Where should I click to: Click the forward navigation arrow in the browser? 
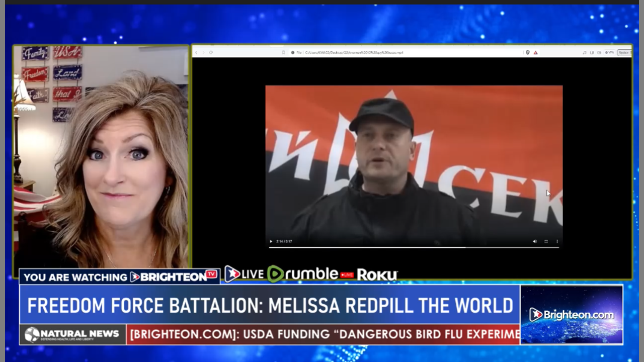click(203, 52)
